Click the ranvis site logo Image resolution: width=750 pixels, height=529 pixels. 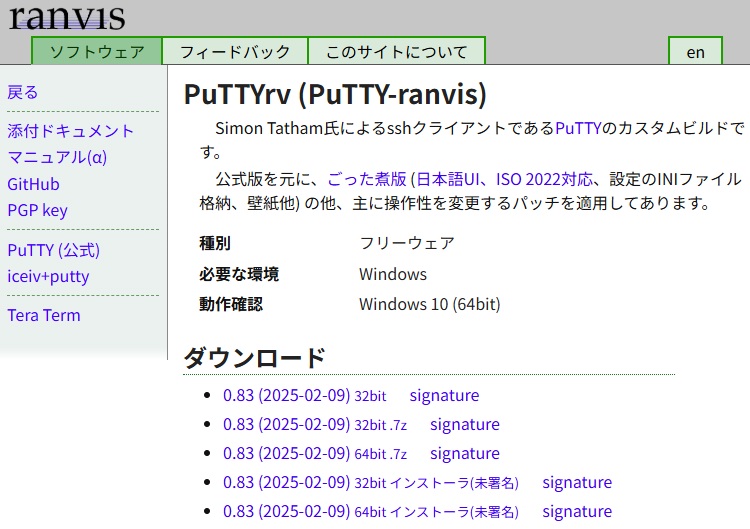[x=67, y=17]
